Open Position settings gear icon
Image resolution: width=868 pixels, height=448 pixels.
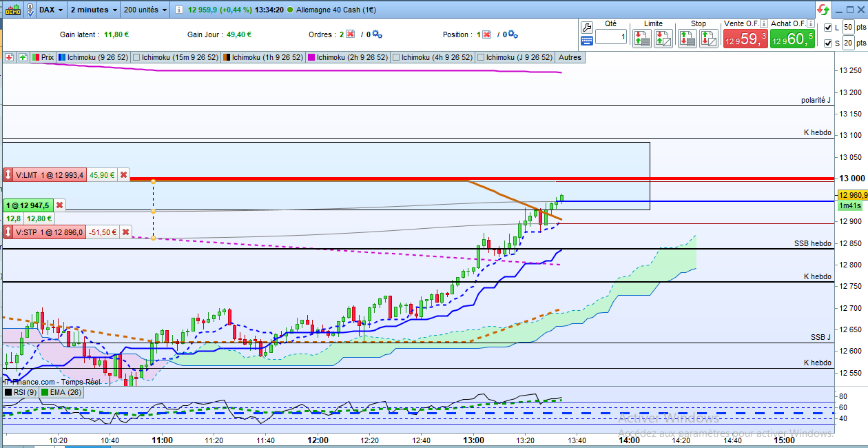click(x=513, y=34)
